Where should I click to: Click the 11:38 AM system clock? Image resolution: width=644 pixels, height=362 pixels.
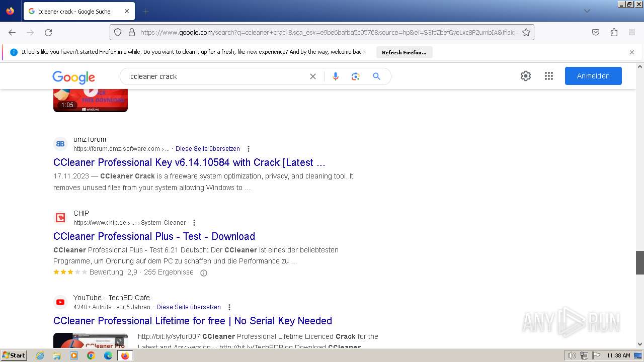(x=618, y=355)
